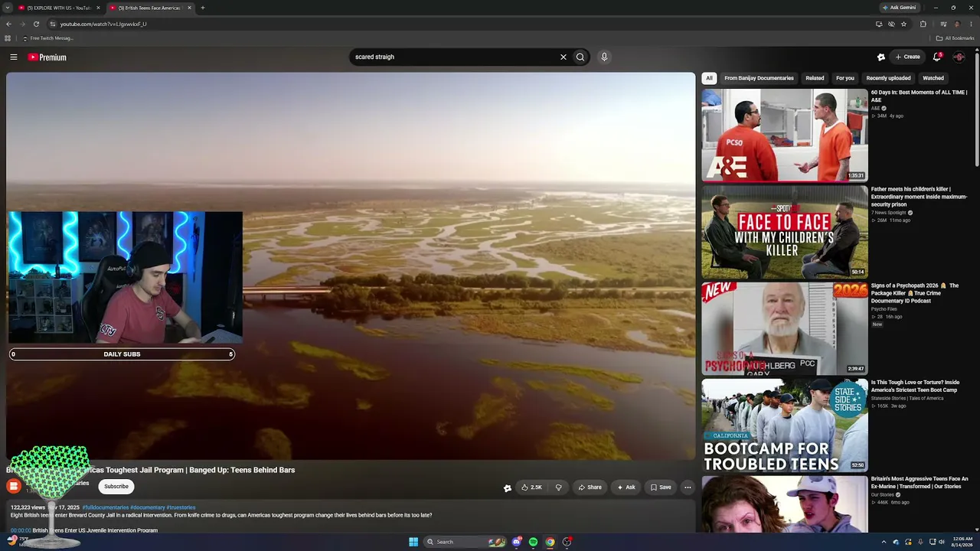
Task: Select the 'All' filter chip
Action: (709, 78)
